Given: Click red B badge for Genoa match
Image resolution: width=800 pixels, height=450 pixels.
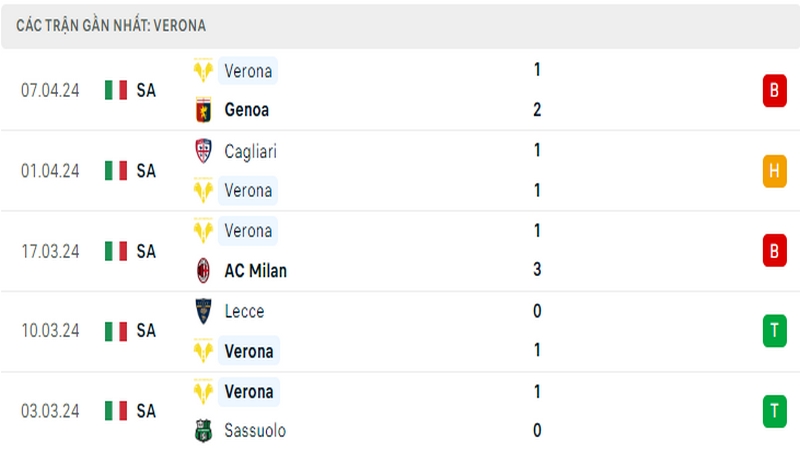Looking at the screenshot, I should tap(774, 90).
